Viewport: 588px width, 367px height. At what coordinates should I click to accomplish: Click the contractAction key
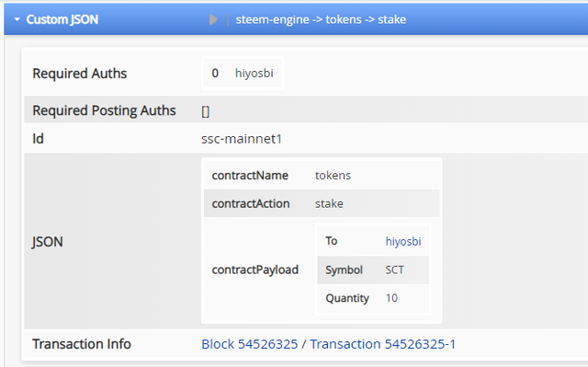pyautogui.click(x=251, y=203)
